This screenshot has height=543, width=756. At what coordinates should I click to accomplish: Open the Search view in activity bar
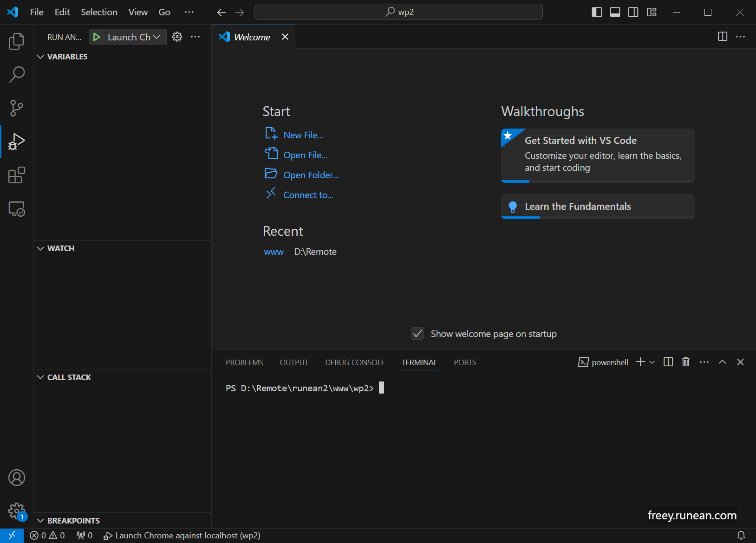point(17,74)
